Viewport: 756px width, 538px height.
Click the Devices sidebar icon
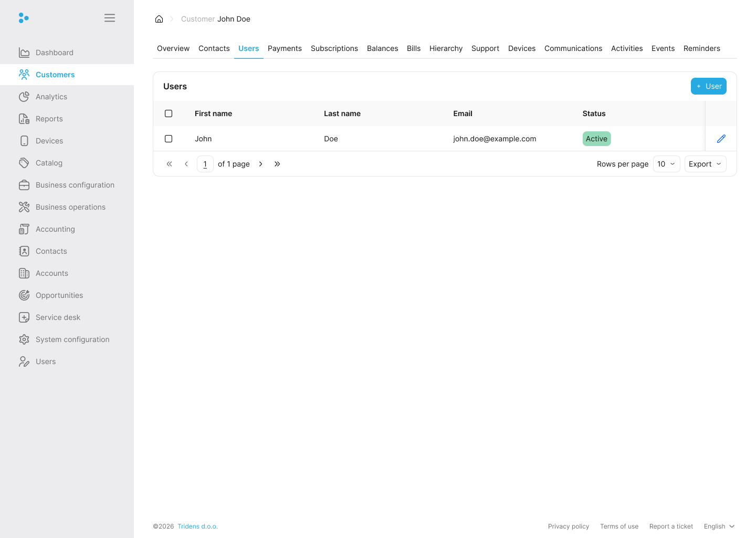point(24,141)
